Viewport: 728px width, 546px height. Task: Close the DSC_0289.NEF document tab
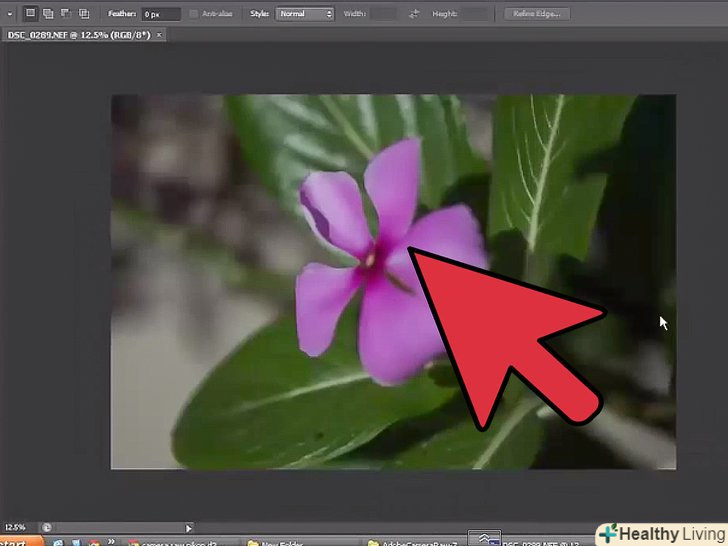pos(160,35)
